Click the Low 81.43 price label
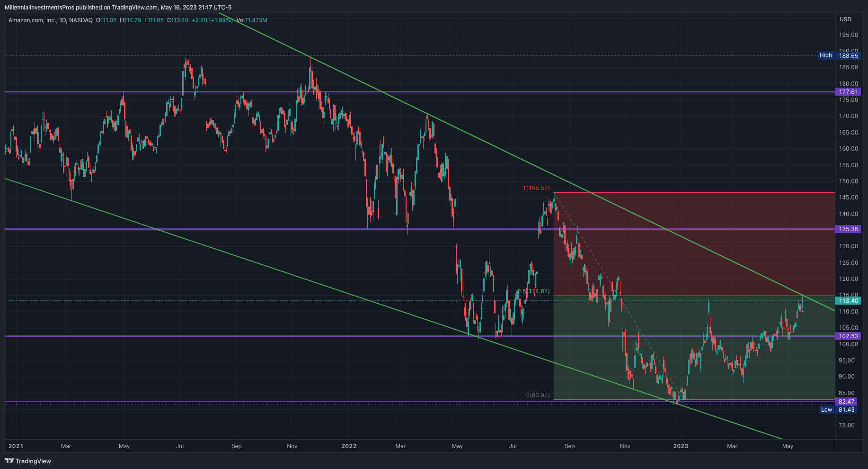 [838, 410]
